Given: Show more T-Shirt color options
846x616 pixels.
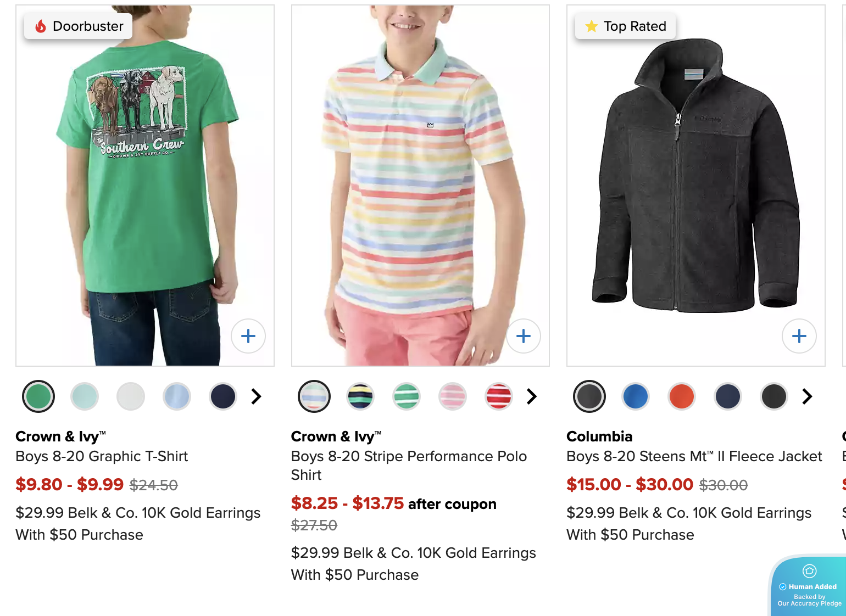Looking at the screenshot, I should click(x=257, y=396).
